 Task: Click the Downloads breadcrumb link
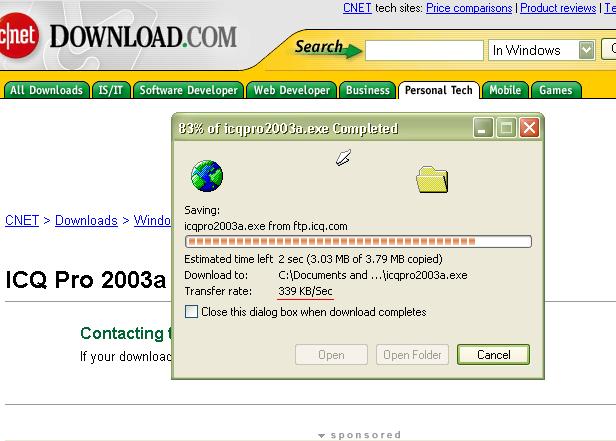tap(86, 220)
